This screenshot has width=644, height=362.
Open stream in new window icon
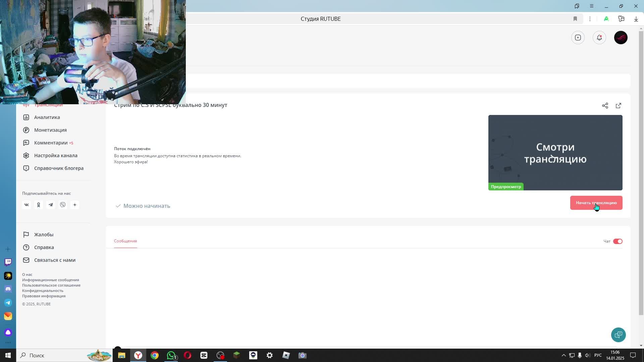[618, 106]
